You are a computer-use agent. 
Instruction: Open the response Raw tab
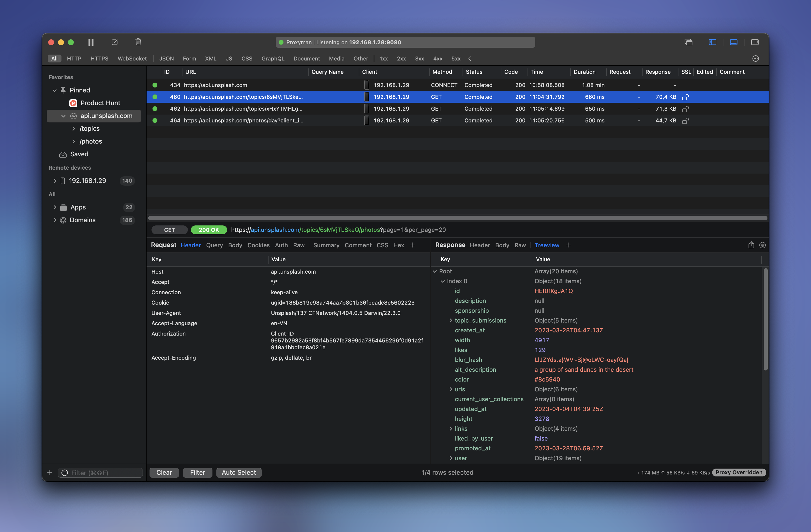pyautogui.click(x=520, y=245)
